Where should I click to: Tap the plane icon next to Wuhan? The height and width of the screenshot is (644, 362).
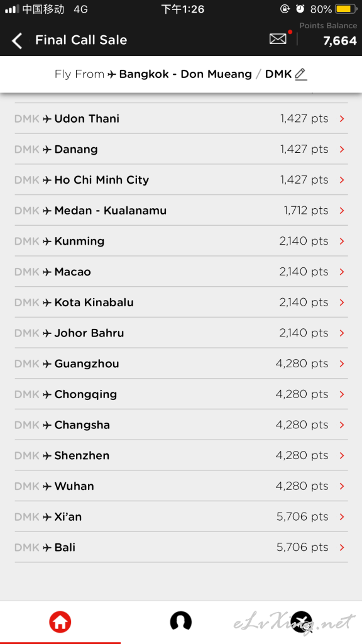click(x=47, y=486)
